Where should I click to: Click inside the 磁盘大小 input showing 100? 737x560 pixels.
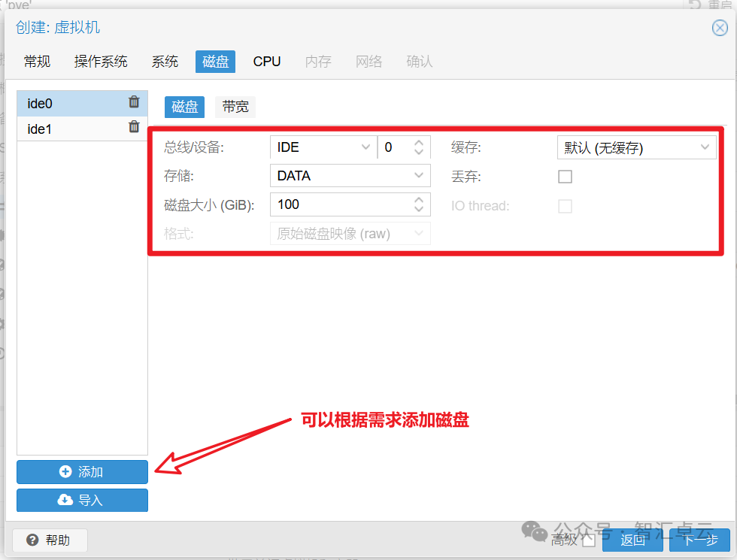[338, 204]
